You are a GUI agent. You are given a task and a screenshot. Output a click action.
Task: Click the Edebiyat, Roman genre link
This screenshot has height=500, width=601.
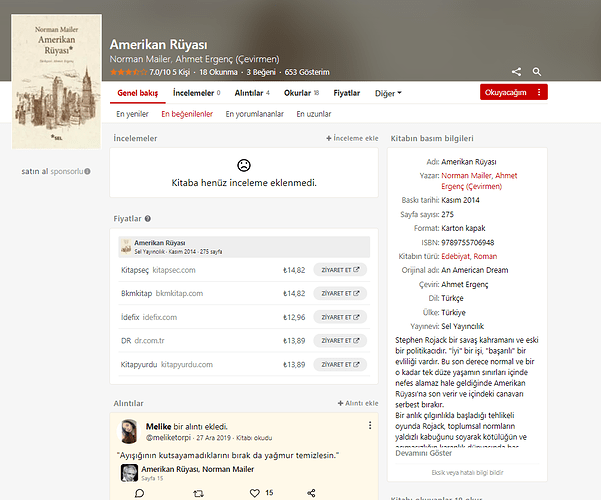469,256
